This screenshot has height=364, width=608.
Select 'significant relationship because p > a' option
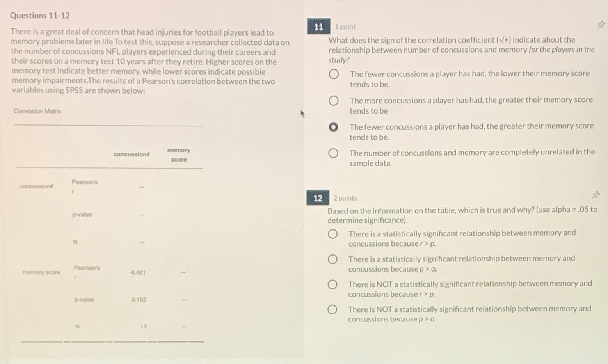coord(333,259)
